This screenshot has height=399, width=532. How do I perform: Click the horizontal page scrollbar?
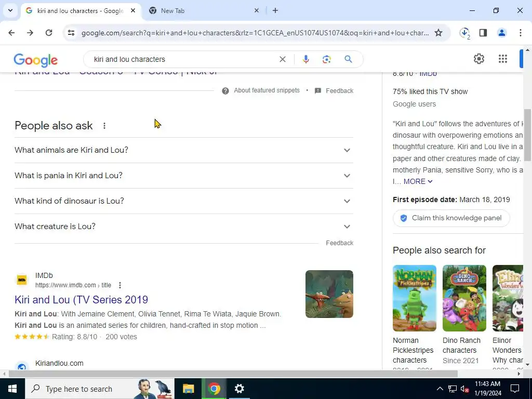(x=233, y=374)
